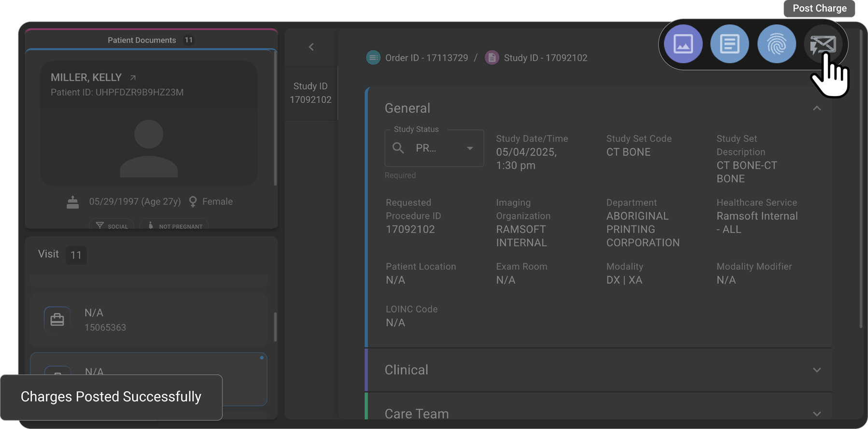Open Kelly Miller's patient record arrow
This screenshot has width=868, height=429.
(133, 78)
